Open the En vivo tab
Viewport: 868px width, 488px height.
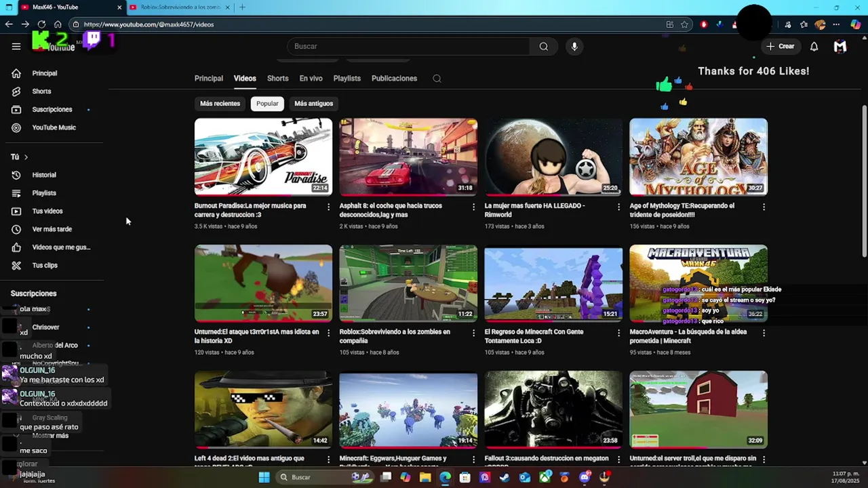(x=311, y=79)
